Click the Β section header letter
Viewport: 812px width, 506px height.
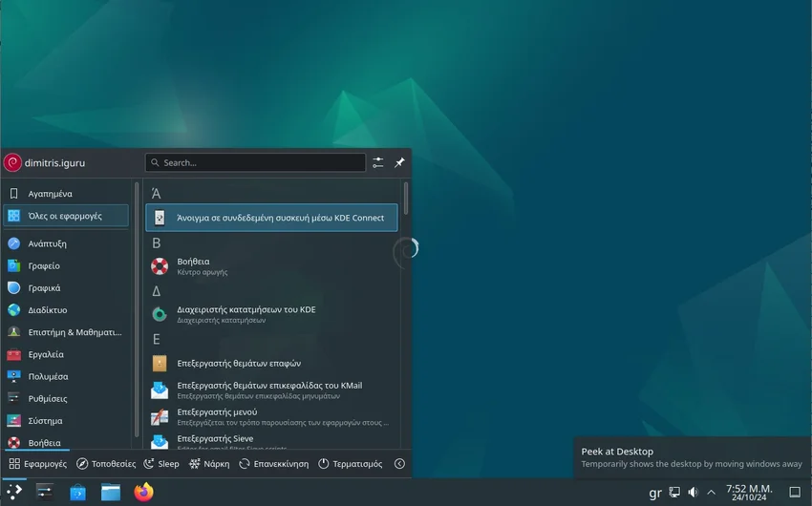click(156, 243)
